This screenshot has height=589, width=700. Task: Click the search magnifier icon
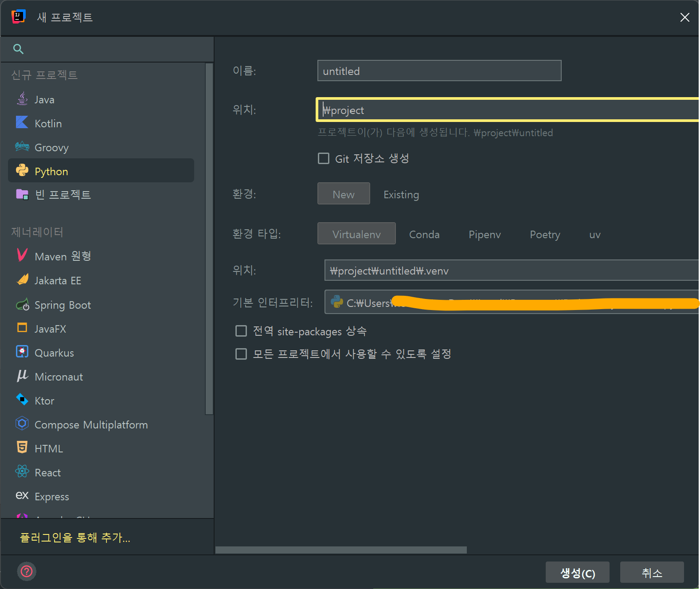[x=18, y=49]
